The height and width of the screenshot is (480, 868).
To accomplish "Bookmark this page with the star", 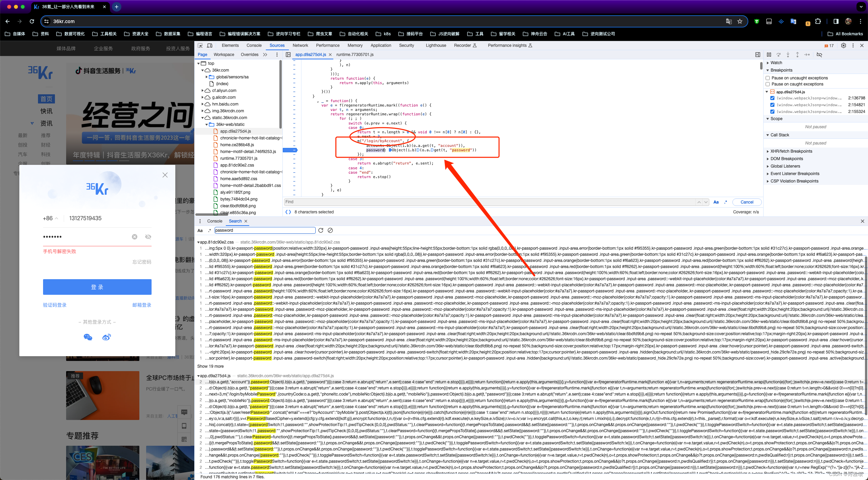I will pyautogui.click(x=740, y=21).
